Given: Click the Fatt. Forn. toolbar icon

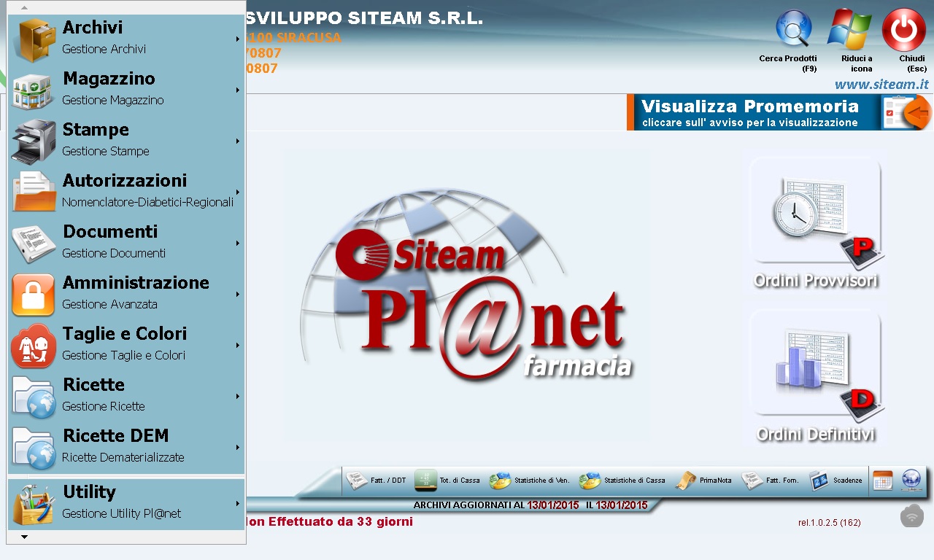Looking at the screenshot, I should [x=752, y=481].
